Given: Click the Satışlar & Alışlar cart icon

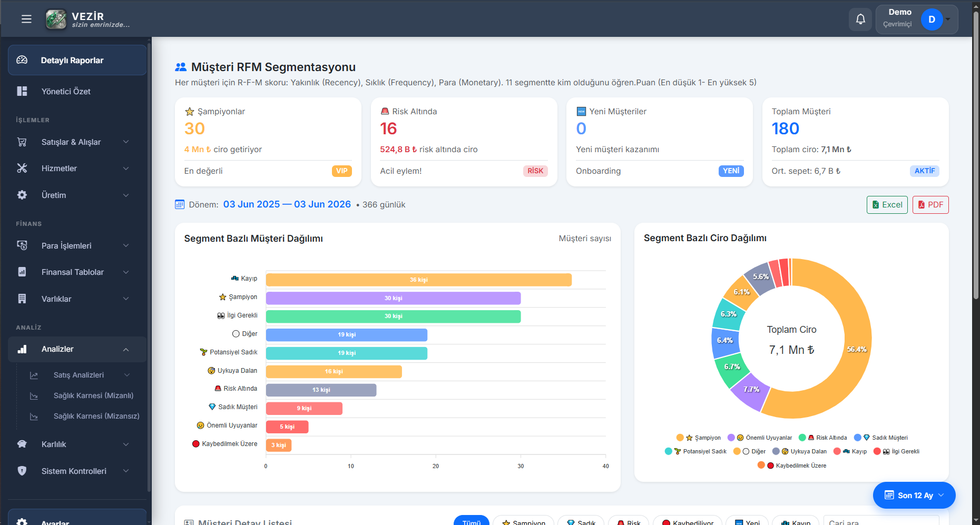Looking at the screenshot, I should (x=22, y=142).
